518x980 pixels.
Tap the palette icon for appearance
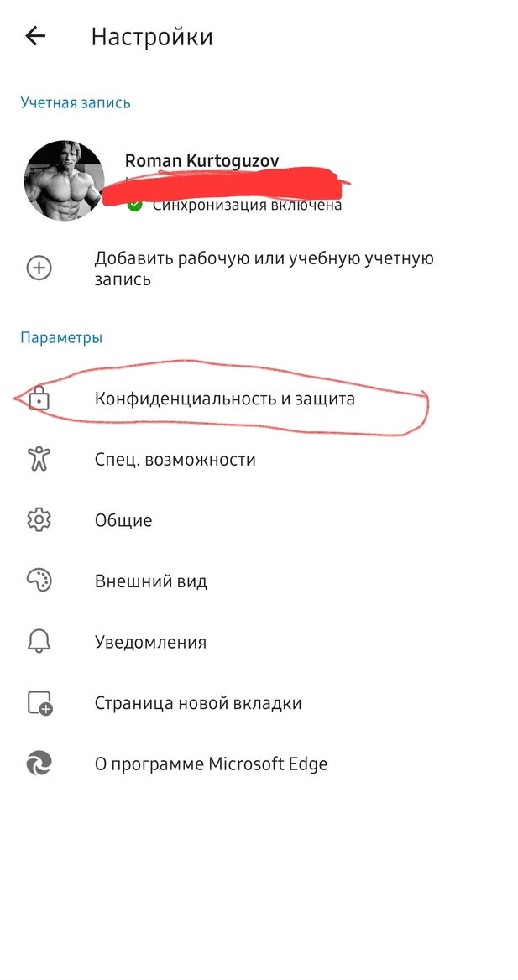tap(39, 581)
